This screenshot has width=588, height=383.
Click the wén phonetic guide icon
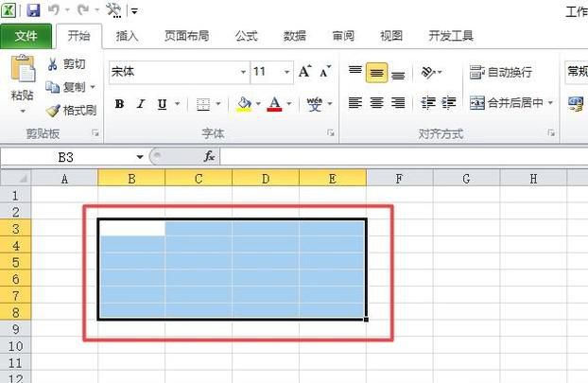[314, 104]
